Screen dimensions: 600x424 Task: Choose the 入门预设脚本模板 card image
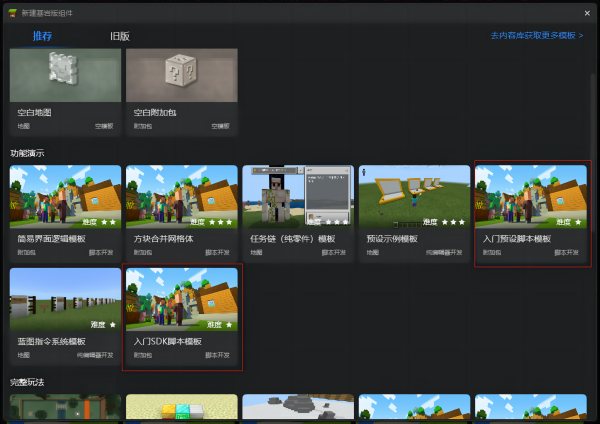click(x=531, y=197)
